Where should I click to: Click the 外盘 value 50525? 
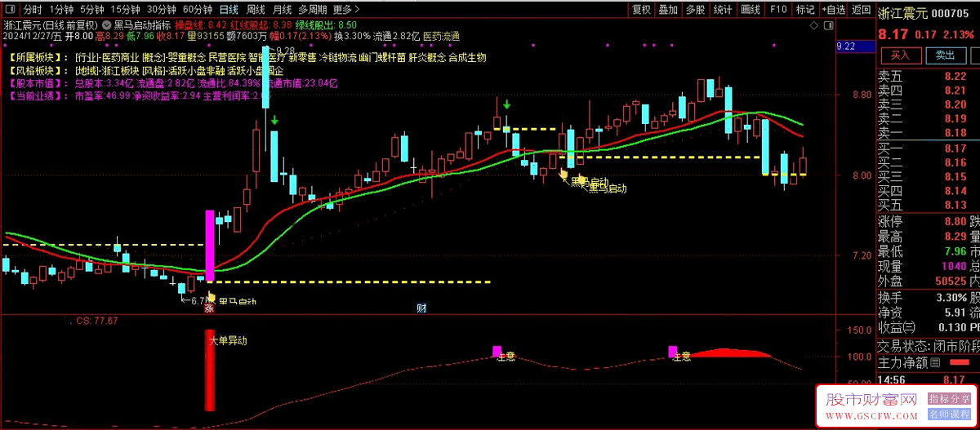tap(951, 281)
